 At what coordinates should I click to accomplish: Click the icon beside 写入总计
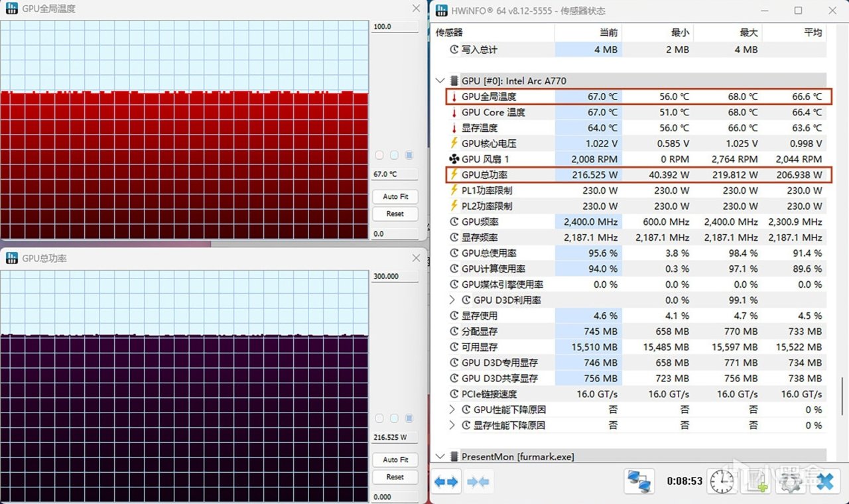[x=454, y=50]
